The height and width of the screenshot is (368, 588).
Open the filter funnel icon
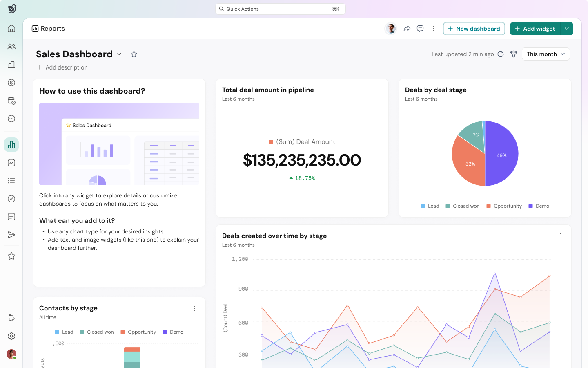click(514, 54)
